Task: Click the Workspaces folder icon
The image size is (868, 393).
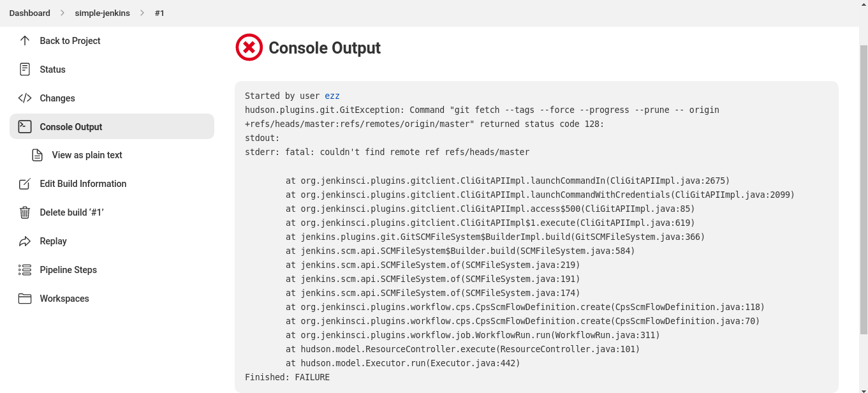Action: coord(24,298)
